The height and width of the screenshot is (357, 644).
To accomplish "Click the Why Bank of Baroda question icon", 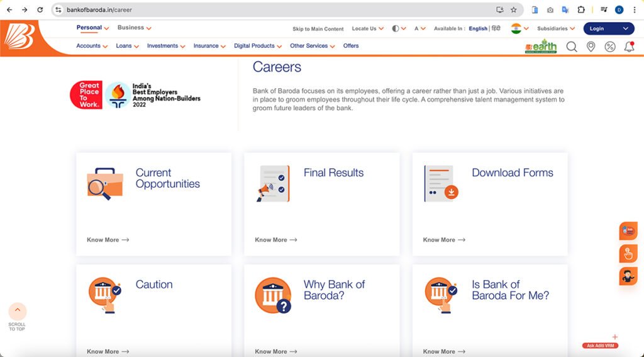I will click(x=273, y=295).
